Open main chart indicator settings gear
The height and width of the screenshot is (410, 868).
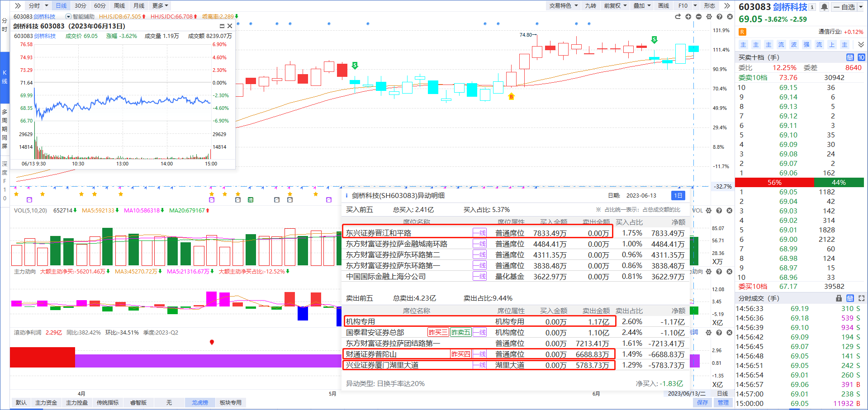coord(709,17)
